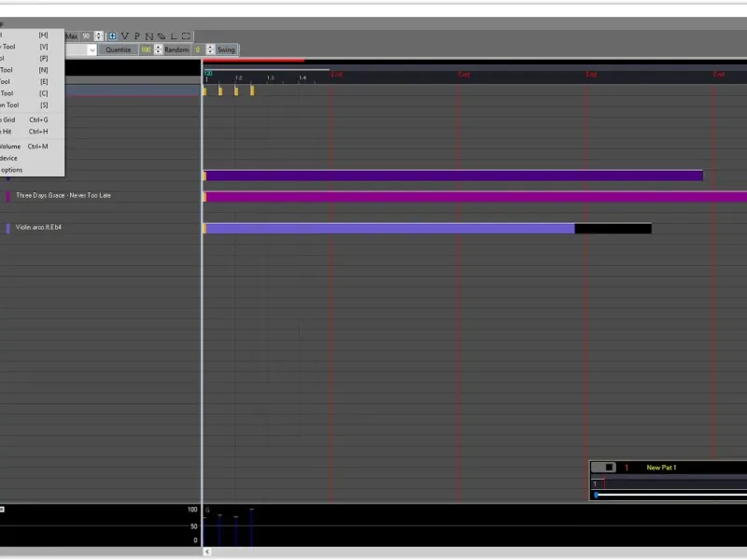Image resolution: width=747 pixels, height=560 pixels.
Task: Click the first red End marker in ruler
Action: coord(337,75)
